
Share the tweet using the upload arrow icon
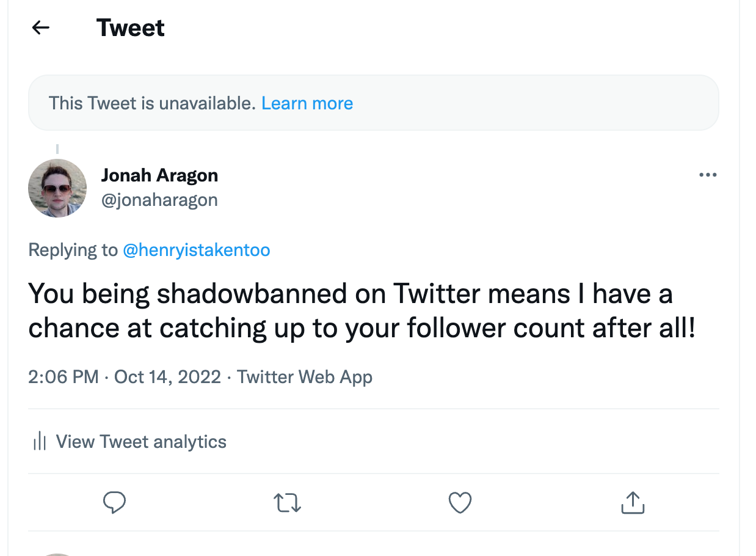point(633,502)
